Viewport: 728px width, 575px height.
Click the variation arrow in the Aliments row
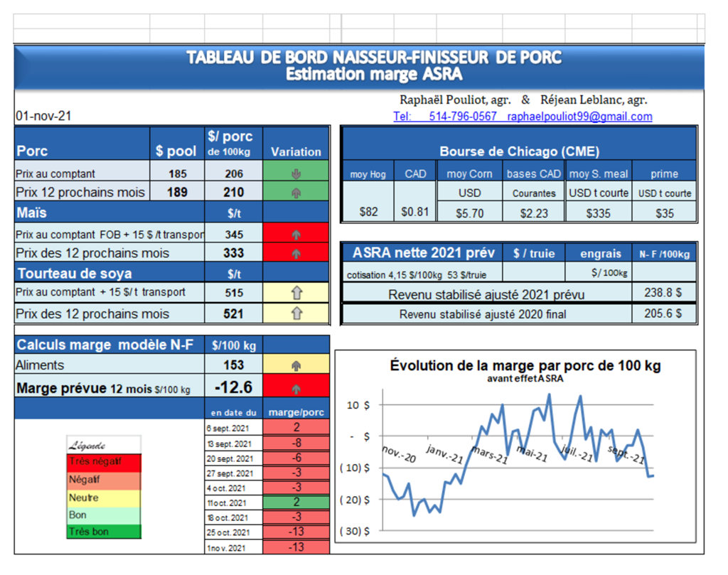[296, 365]
